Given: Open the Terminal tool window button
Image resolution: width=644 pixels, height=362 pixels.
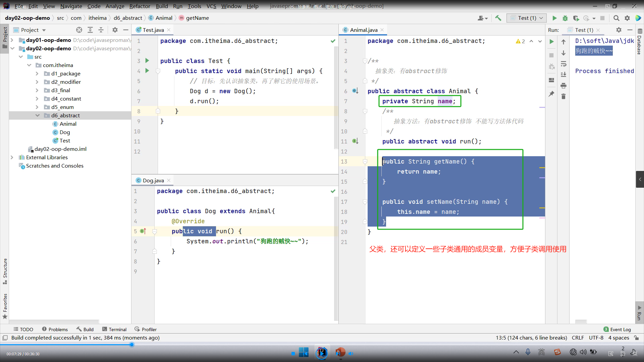Looking at the screenshot, I should point(114,329).
